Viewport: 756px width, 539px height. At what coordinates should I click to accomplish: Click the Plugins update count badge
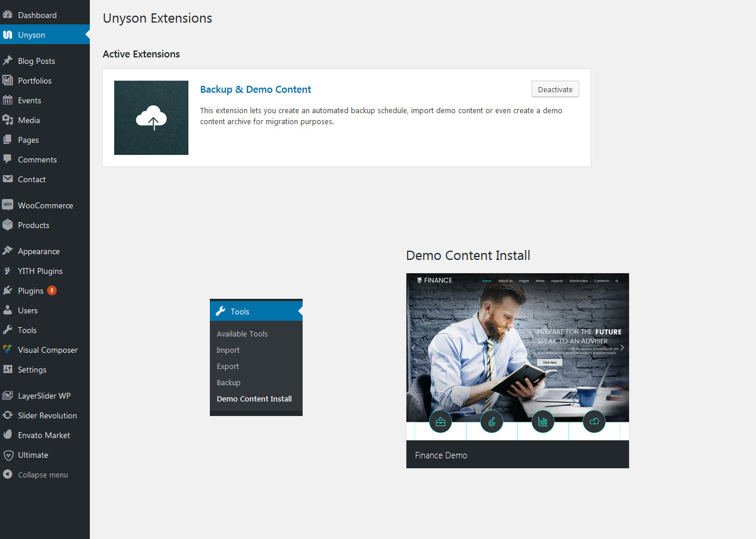pyautogui.click(x=52, y=291)
